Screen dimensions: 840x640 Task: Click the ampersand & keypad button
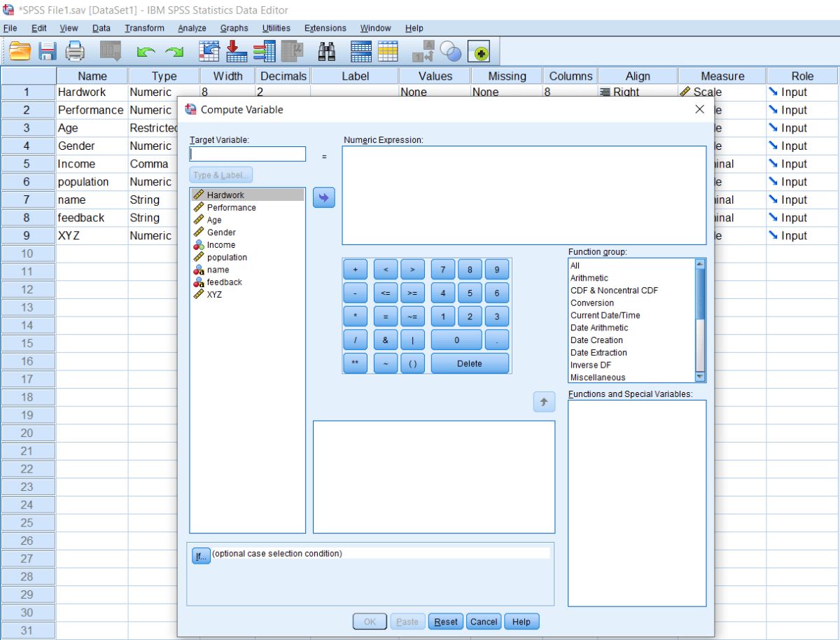click(386, 340)
